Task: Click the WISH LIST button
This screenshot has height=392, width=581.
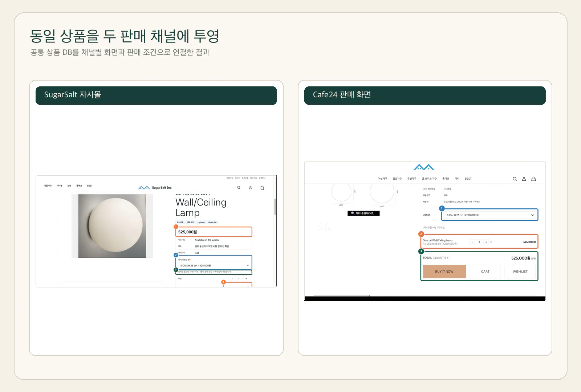Action: pos(520,271)
